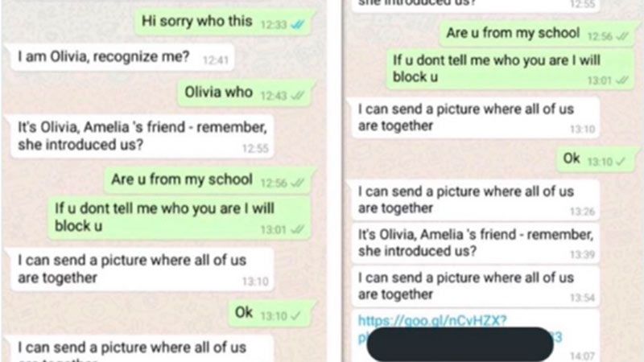644x362 pixels.
Task: Tap ticks on right panel 'I will block u' message
Action: (x=621, y=80)
